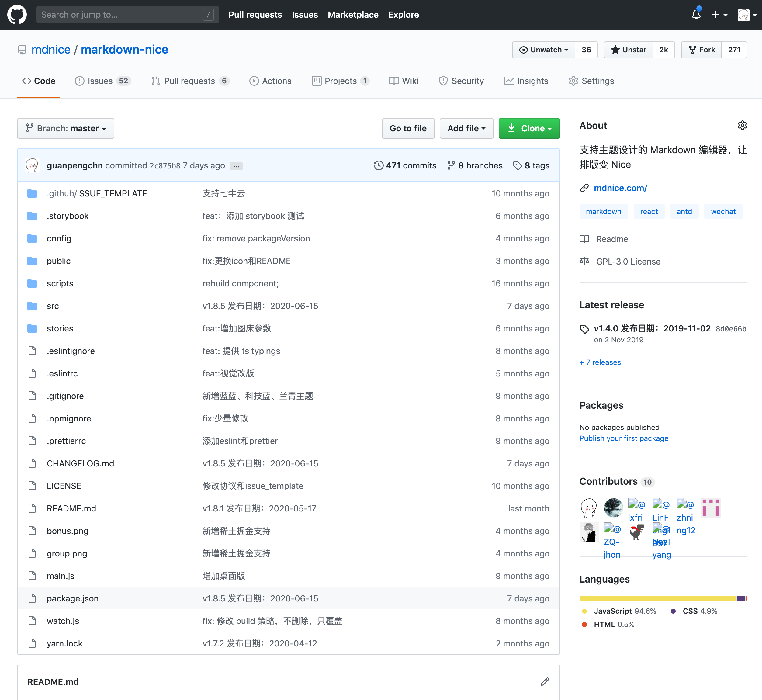The width and height of the screenshot is (762, 700).
Task: Go to Marketplace
Action: pos(353,15)
